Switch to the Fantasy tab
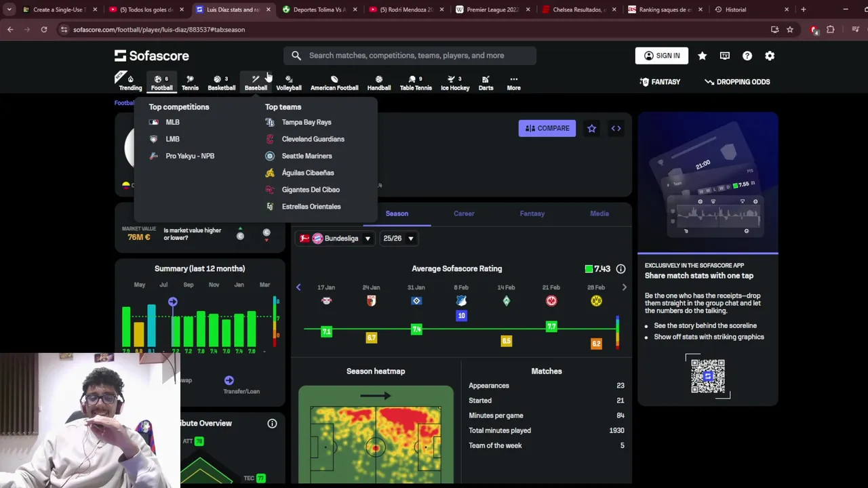Image resolution: width=868 pixels, height=488 pixels. click(x=532, y=213)
